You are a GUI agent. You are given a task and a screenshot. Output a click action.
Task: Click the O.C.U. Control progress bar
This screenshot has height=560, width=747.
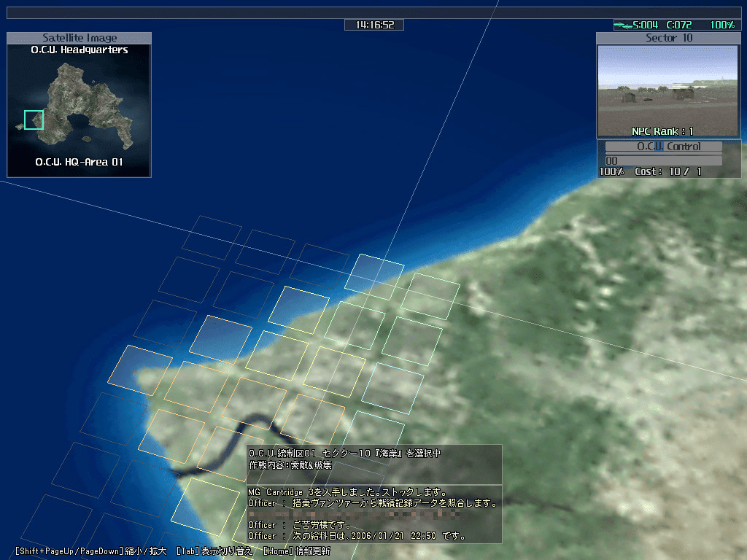(x=664, y=147)
